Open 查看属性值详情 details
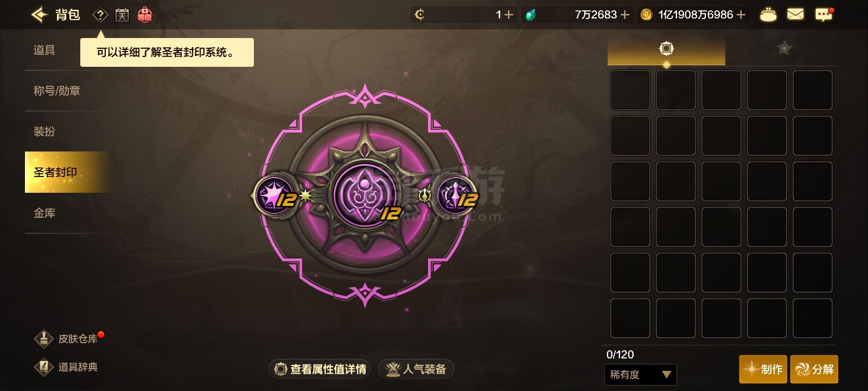 pos(320,369)
